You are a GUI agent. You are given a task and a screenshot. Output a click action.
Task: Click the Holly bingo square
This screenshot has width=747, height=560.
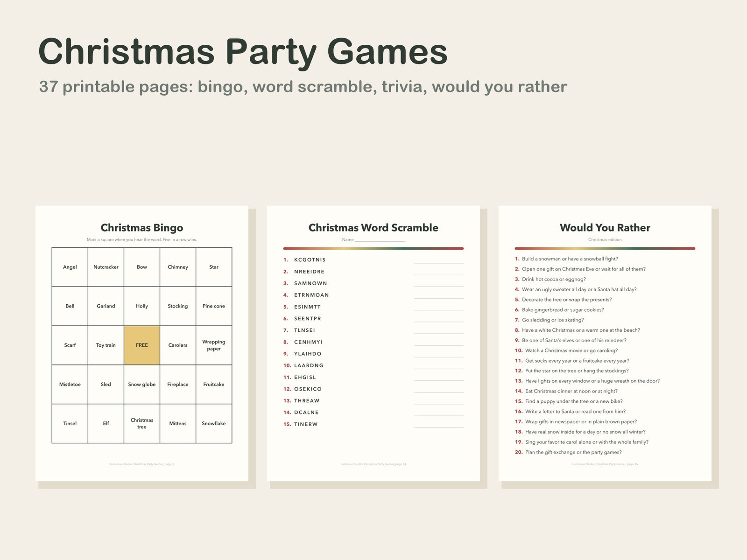[x=142, y=306]
